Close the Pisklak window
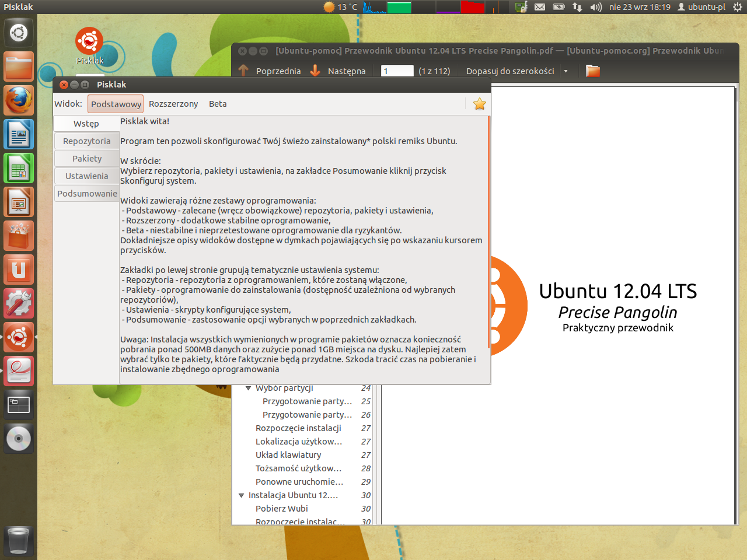Viewport: 747px width, 560px height. pyautogui.click(x=64, y=85)
